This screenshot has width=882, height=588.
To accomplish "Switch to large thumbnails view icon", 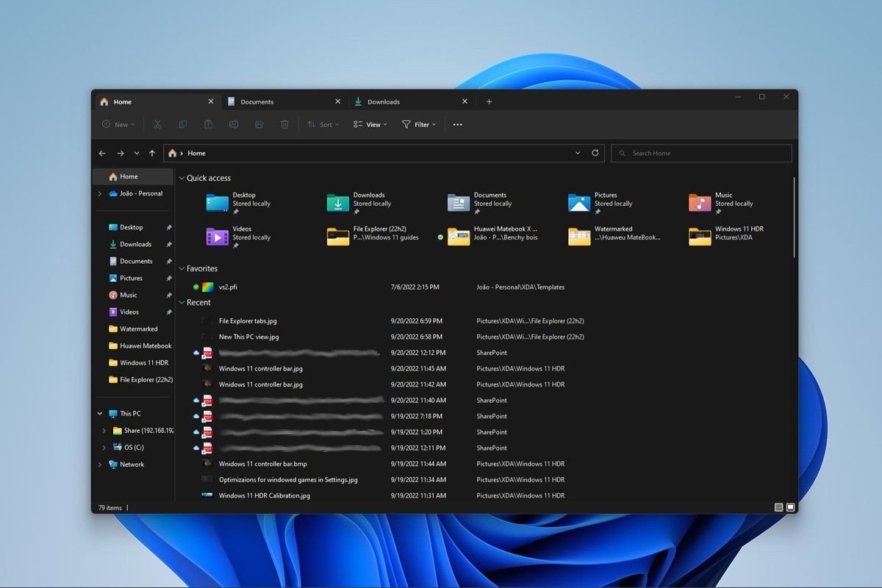I will [791, 507].
